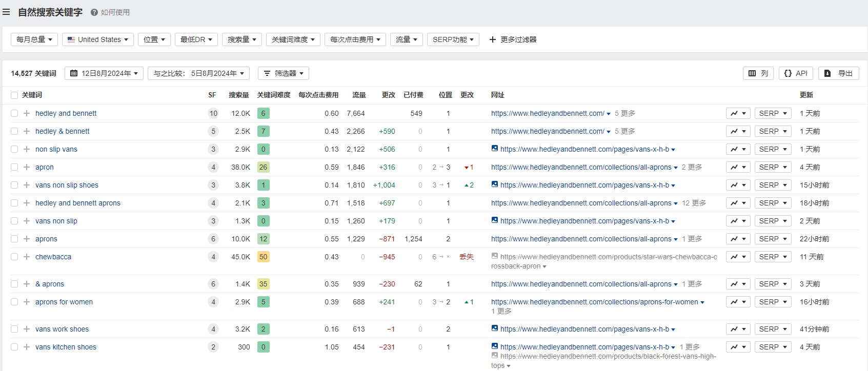Click SF badge for aprons row
This screenshot has height=371, width=868.
(x=213, y=239)
